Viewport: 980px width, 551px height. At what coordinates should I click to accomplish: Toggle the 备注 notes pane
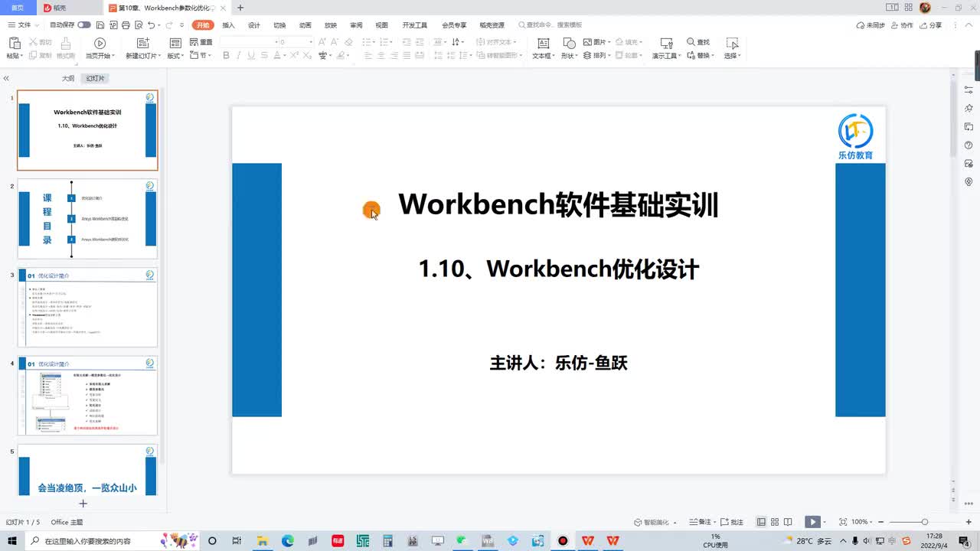click(x=704, y=522)
